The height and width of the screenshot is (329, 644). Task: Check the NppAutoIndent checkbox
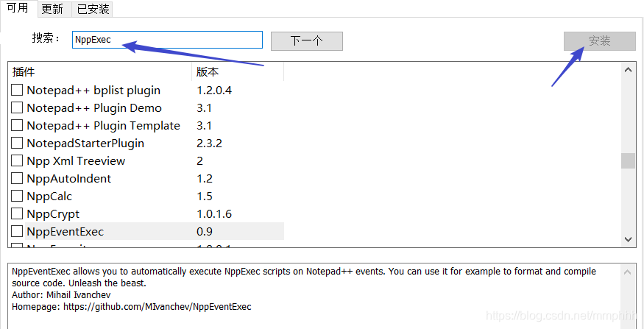[x=17, y=178]
